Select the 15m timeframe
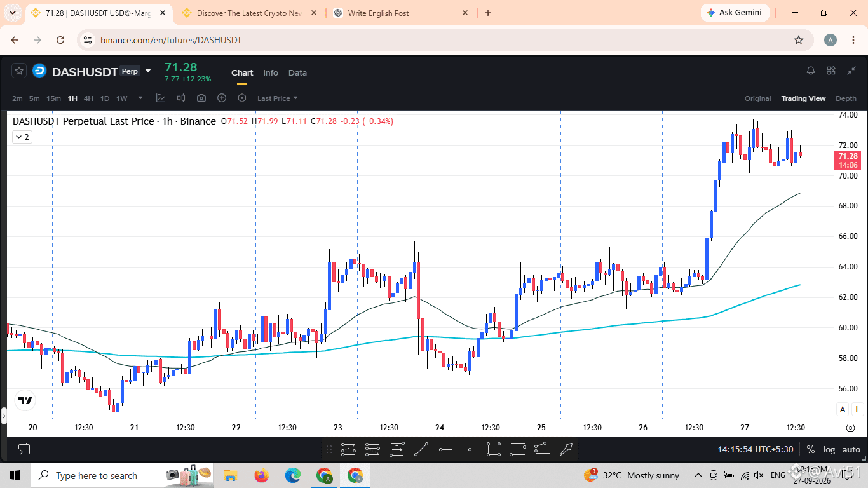Viewport: 868px width, 488px height. tap(53, 98)
